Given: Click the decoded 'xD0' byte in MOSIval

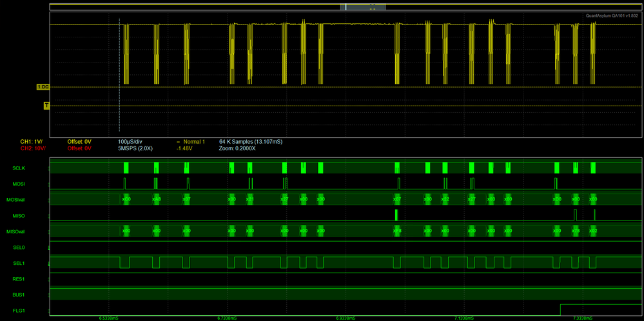Looking at the screenshot, I should pyautogui.click(x=557, y=199).
